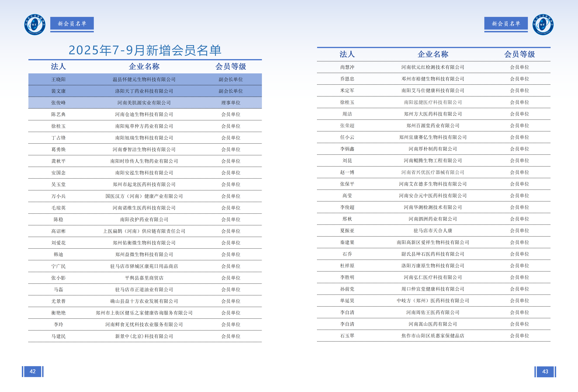Viewport: 578px width, 392px height.
Task: Click 新景中(北京)科技有限公司 entry
Action: tap(144, 336)
